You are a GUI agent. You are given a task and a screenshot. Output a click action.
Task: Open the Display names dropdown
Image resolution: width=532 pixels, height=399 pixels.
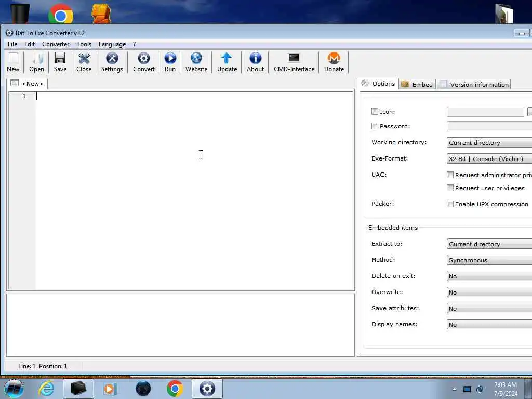pos(489,324)
